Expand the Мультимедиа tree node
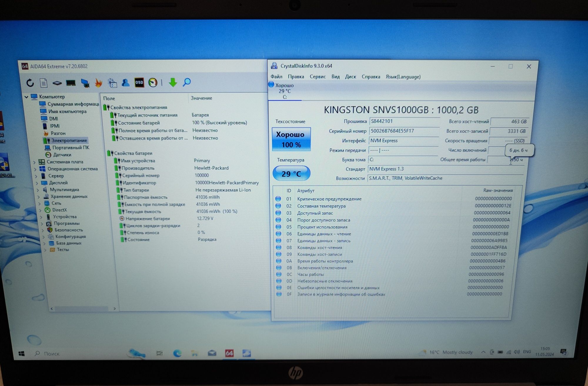Viewport: 588px width, 386px height. [38, 190]
